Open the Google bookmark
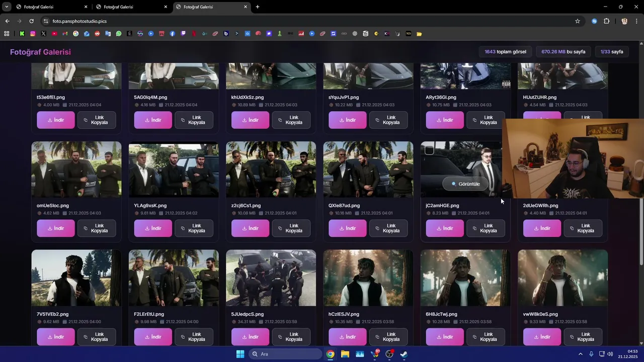 coord(76,34)
